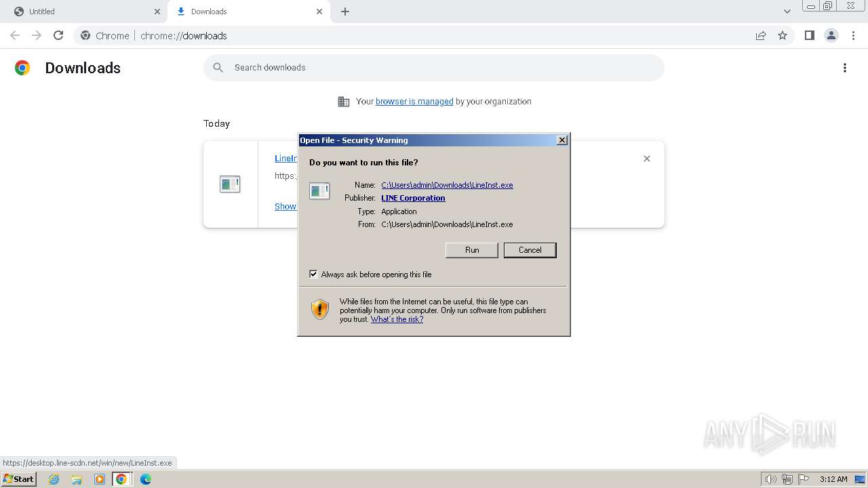Click the application file icon in dialog
868x488 pixels.
pos(319,190)
